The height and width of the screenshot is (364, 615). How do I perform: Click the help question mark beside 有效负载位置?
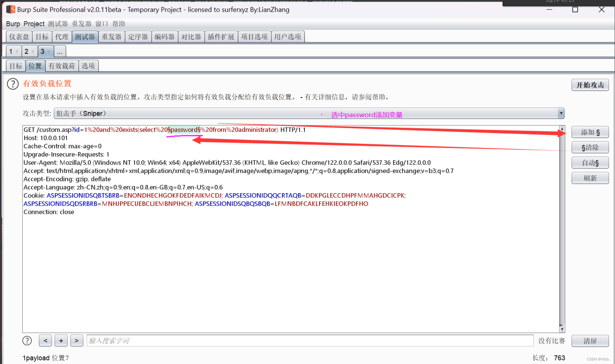pyautogui.click(x=13, y=84)
